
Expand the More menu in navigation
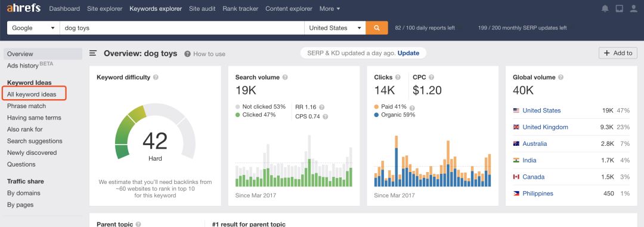[x=329, y=8]
